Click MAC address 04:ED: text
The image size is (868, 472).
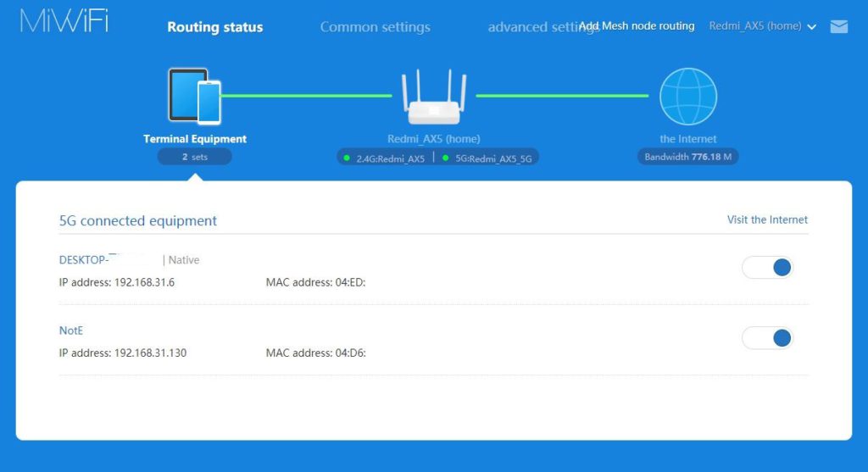tap(315, 283)
